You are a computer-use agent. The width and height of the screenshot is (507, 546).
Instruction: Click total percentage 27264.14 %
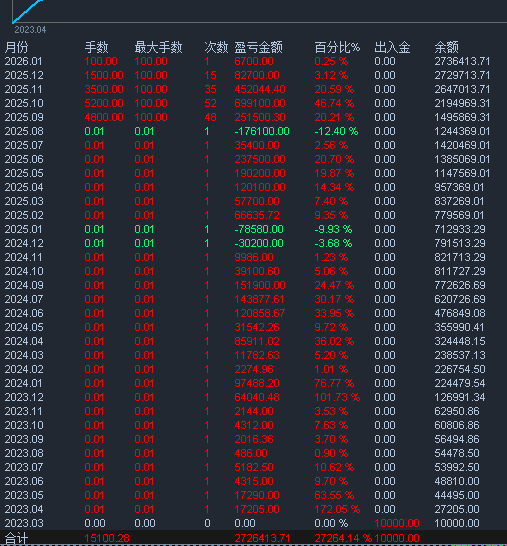pyautogui.click(x=343, y=538)
